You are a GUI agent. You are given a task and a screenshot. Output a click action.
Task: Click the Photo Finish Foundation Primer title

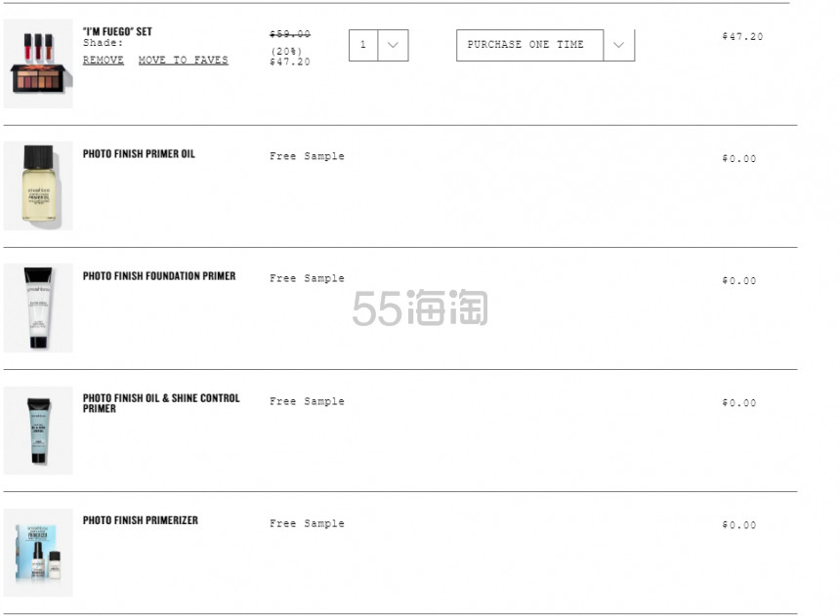(x=159, y=276)
